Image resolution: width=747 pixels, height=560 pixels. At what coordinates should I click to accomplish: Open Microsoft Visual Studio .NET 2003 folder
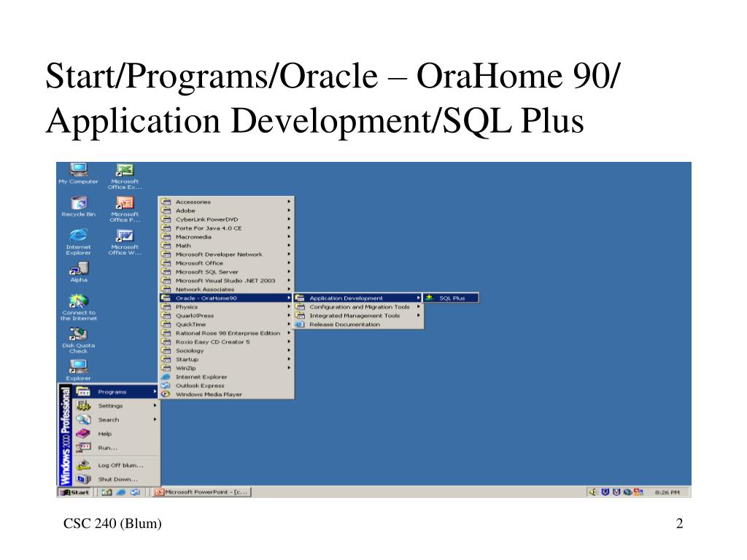pyautogui.click(x=226, y=281)
